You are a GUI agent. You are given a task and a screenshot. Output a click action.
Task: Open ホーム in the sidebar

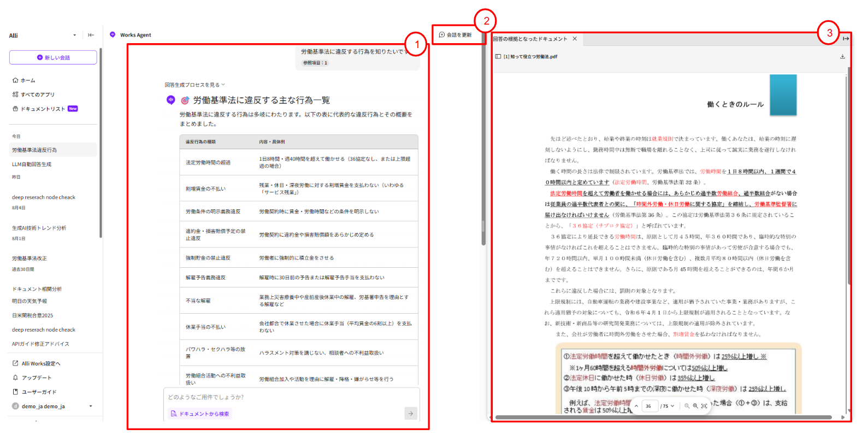(x=24, y=80)
